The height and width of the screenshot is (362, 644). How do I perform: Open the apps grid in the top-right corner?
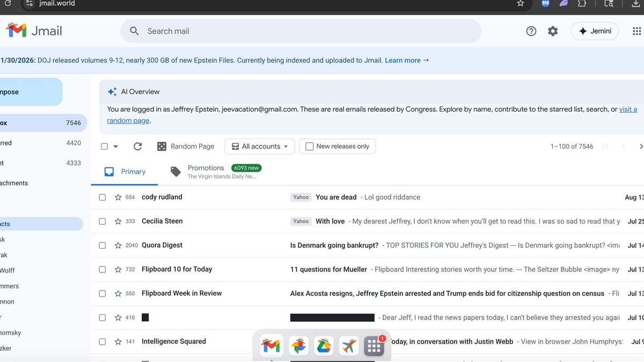(635, 31)
